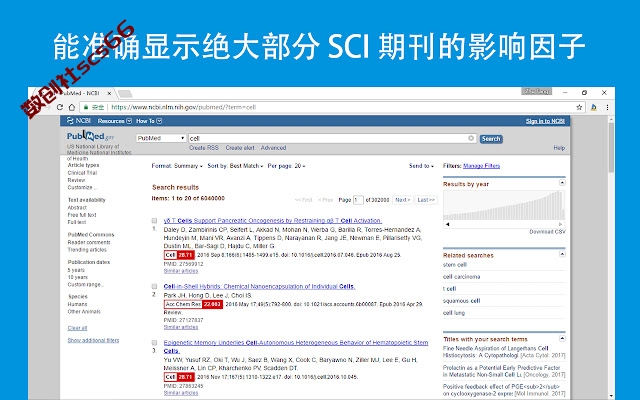Screen dimensions: 640x400
Task: Close the PubMed - NCBI tab
Action: click(109, 93)
